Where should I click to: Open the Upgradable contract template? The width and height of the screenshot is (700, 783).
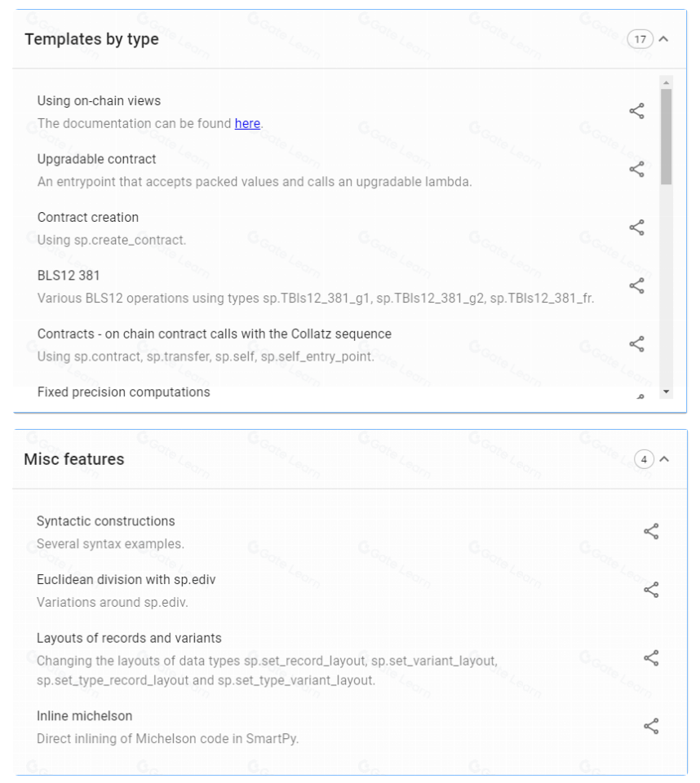click(x=96, y=159)
